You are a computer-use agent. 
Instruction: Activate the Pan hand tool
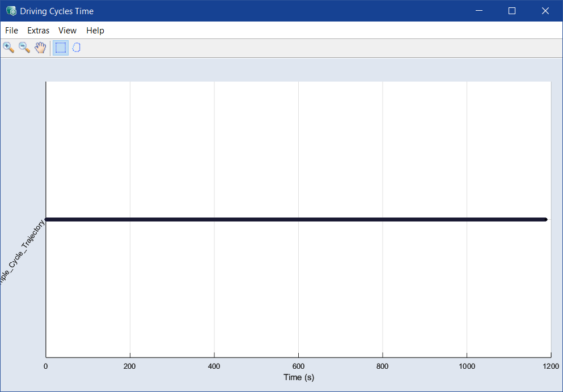(x=40, y=48)
